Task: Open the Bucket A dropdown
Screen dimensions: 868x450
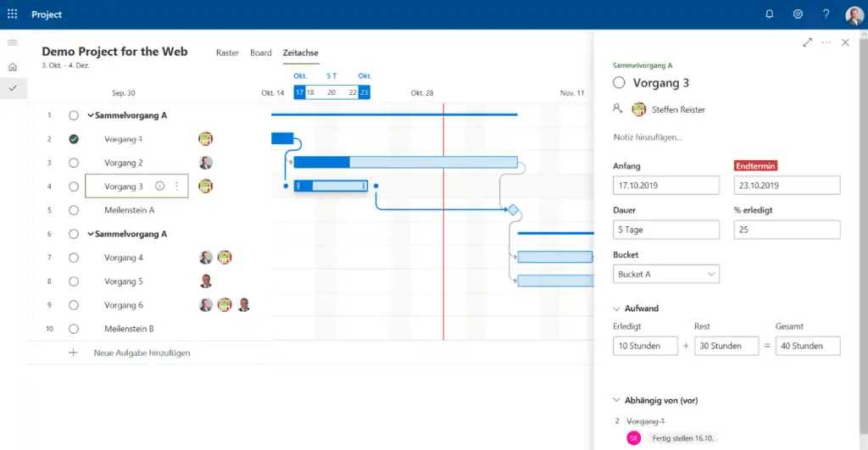Action: pos(665,275)
